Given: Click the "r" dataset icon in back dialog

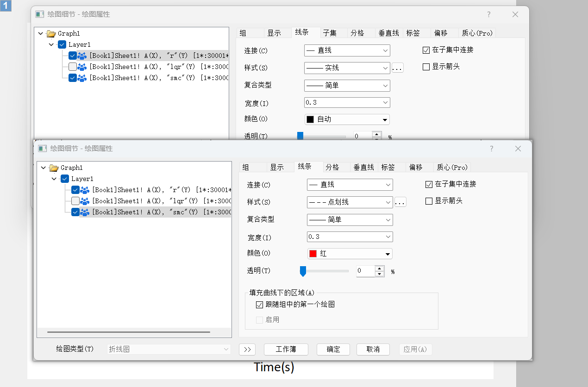Looking at the screenshot, I should click(82, 56).
